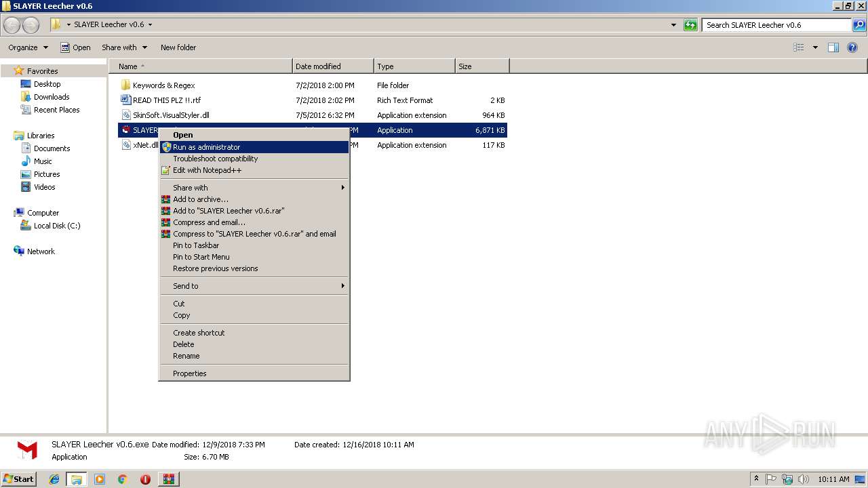Select Pin to Start Menu
The width and height of the screenshot is (868, 488).
pyautogui.click(x=254, y=257)
